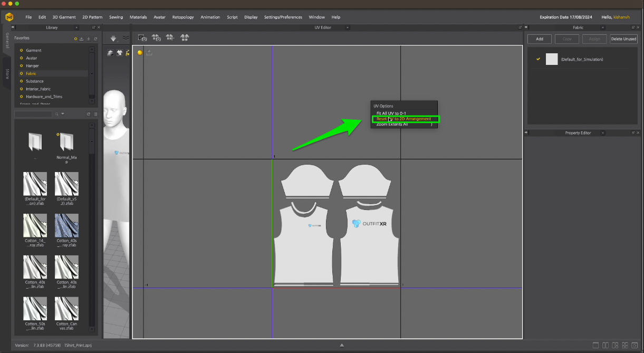Viewport: 644px width, 353px height.
Task: Open the search filter dropdown arrow
Action: pyautogui.click(x=63, y=114)
